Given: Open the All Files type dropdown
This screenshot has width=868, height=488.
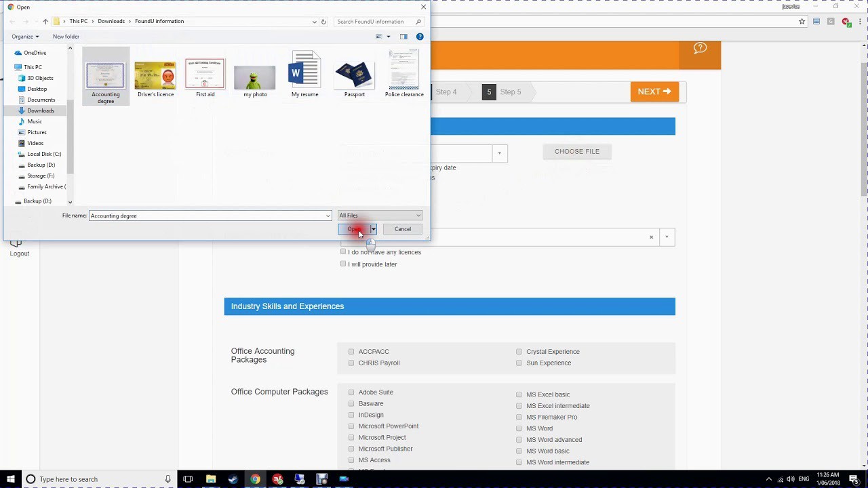Looking at the screenshot, I should click(380, 216).
